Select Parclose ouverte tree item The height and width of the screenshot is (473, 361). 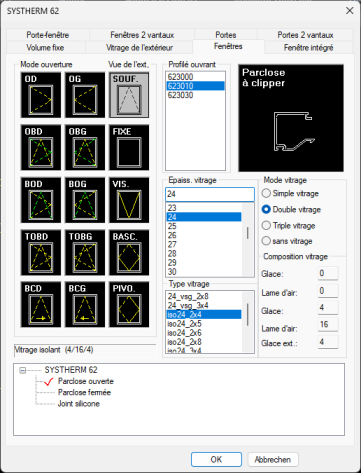pyautogui.click(x=86, y=381)
